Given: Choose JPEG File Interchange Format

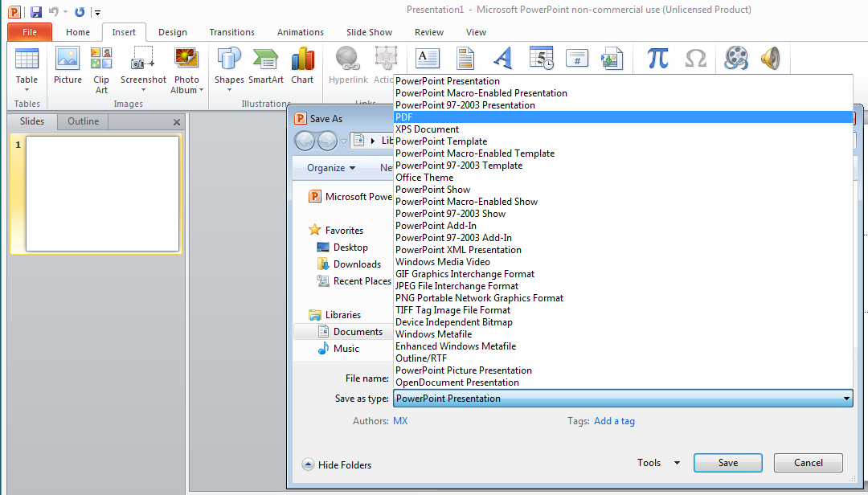Looking at the screenshot, I should pos(624,286).
